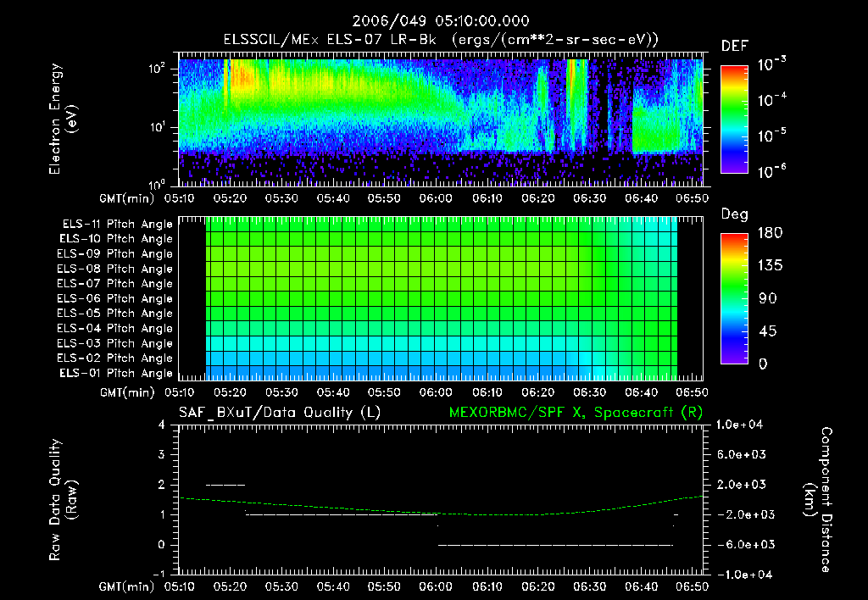
Task: Click the 06:00 tick label under pitch angle panel
Action: click(436, 392)
